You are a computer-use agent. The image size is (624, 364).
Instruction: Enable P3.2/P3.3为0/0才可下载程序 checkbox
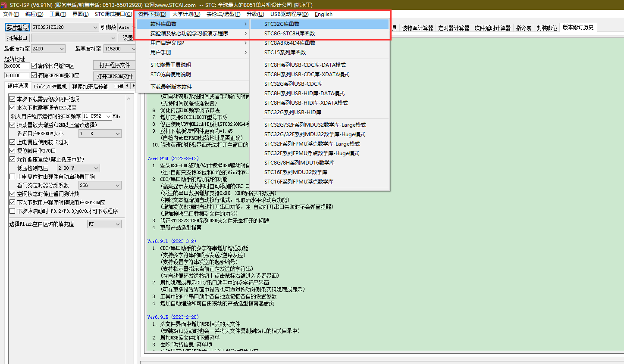pyautogui.click(x=13, y=211)
